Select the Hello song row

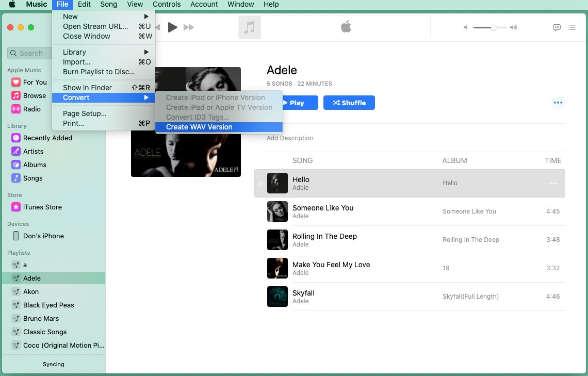pyautogui.click(x=410, y=183)
